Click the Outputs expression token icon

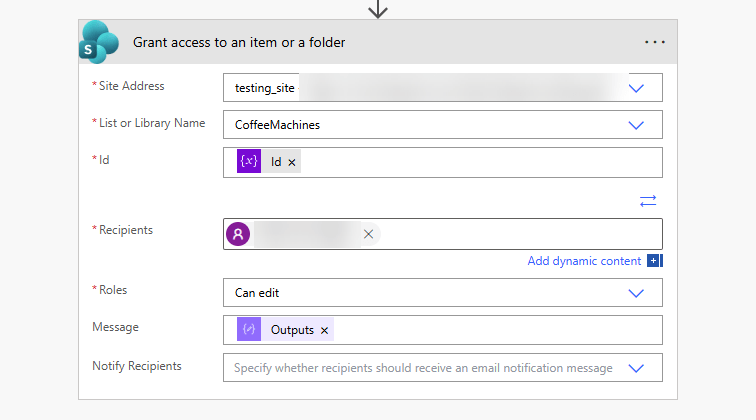pyautogui.click(x=249, y=330)
